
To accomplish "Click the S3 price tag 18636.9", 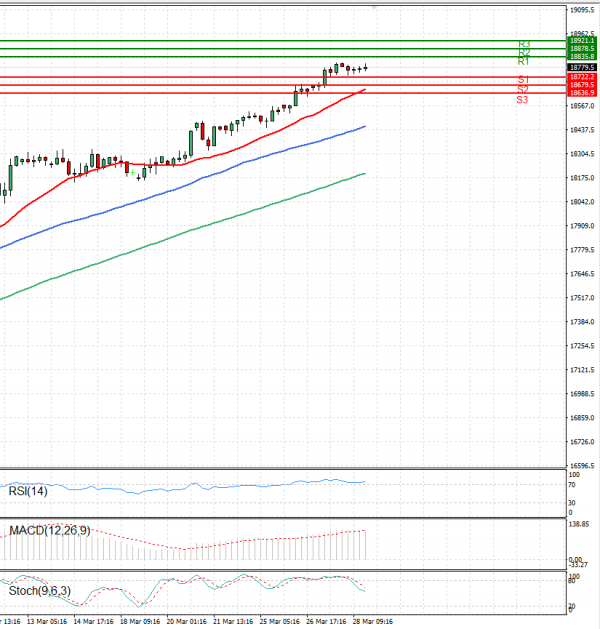I will point(582,93).
